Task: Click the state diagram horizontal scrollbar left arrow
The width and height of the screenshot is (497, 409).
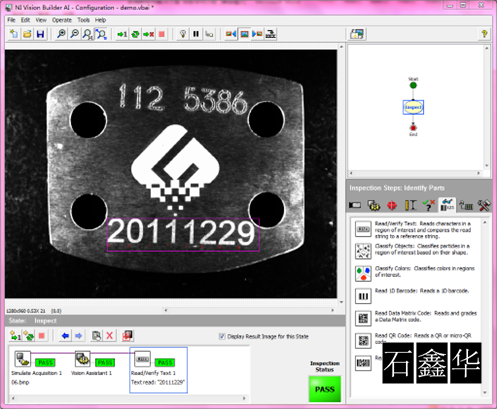Action: point(351,173)
